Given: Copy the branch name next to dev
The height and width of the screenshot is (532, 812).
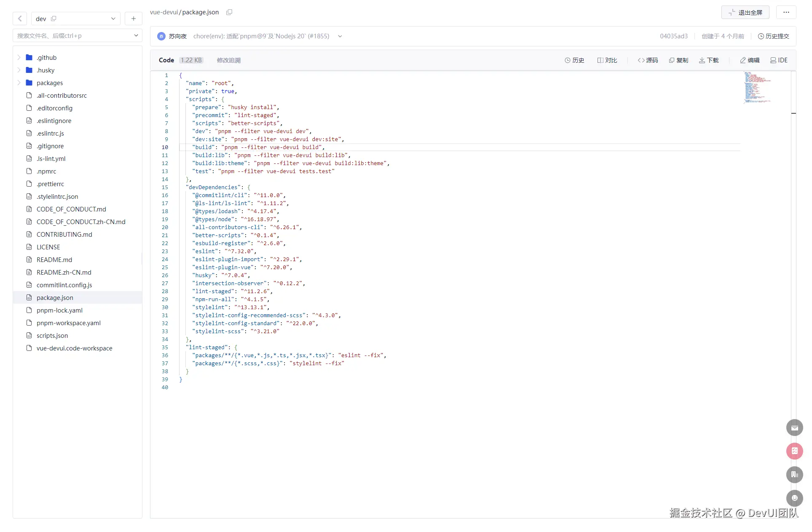Looking at the screenshot, I should pos(54,19).
